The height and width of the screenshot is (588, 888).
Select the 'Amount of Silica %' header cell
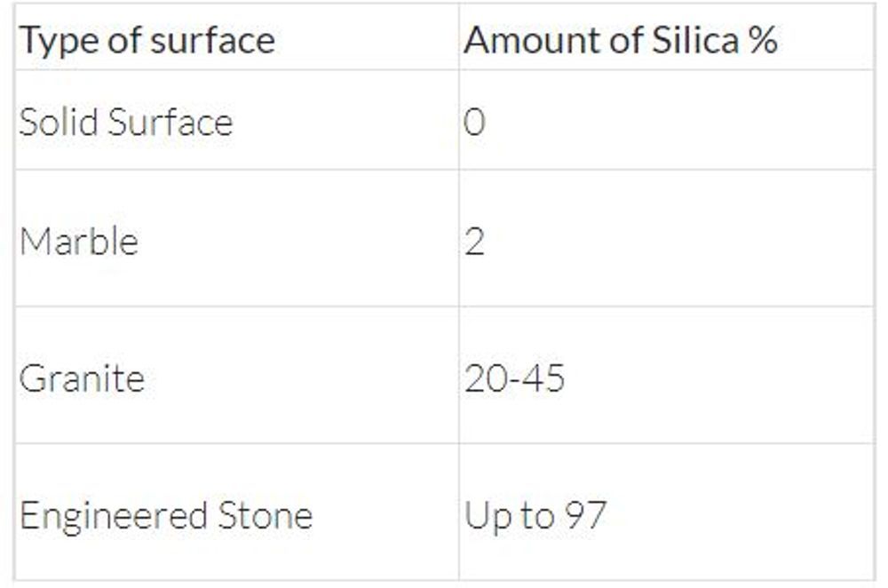(621, 41)
